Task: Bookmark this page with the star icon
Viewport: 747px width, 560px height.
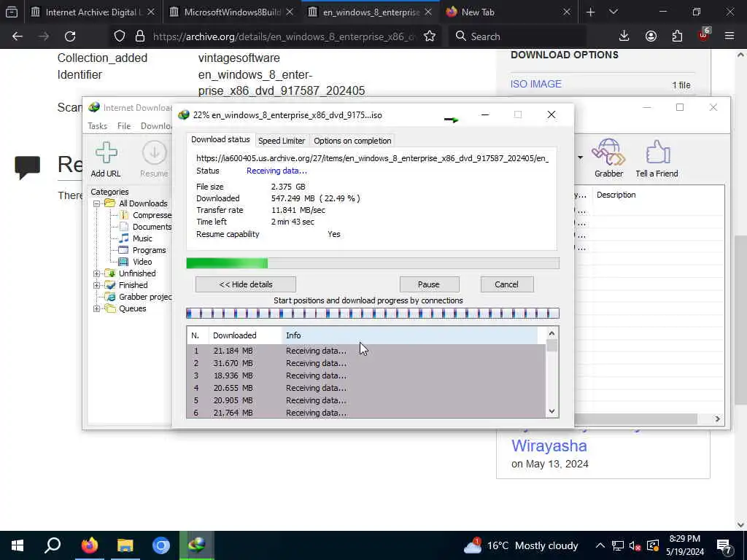Action: pos(429,36)
